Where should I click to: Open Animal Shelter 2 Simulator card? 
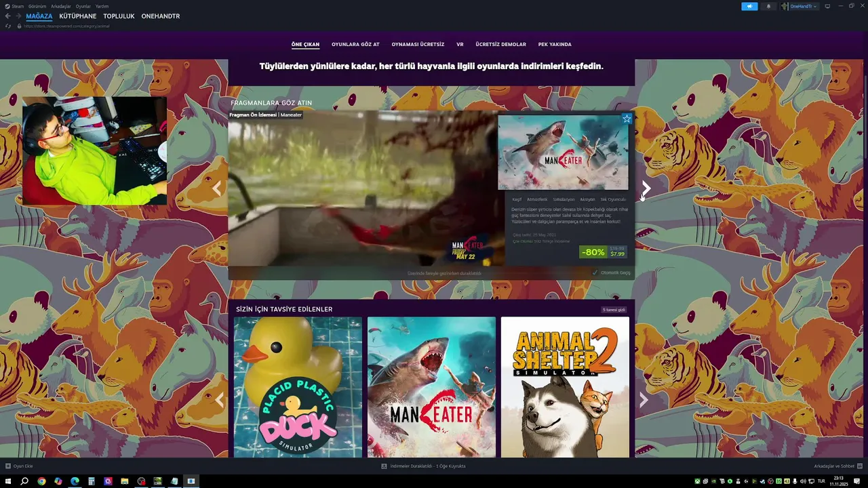pyautogui.click(x=565, y=387)
